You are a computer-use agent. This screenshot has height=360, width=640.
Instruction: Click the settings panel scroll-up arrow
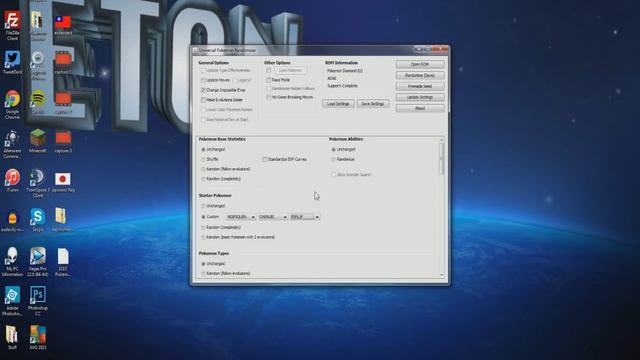(441, 140)
